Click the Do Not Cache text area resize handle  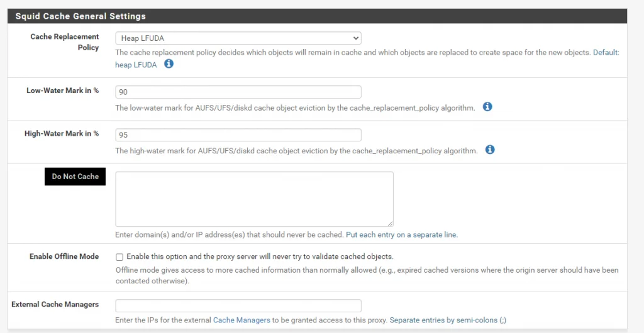coord(390,224)
